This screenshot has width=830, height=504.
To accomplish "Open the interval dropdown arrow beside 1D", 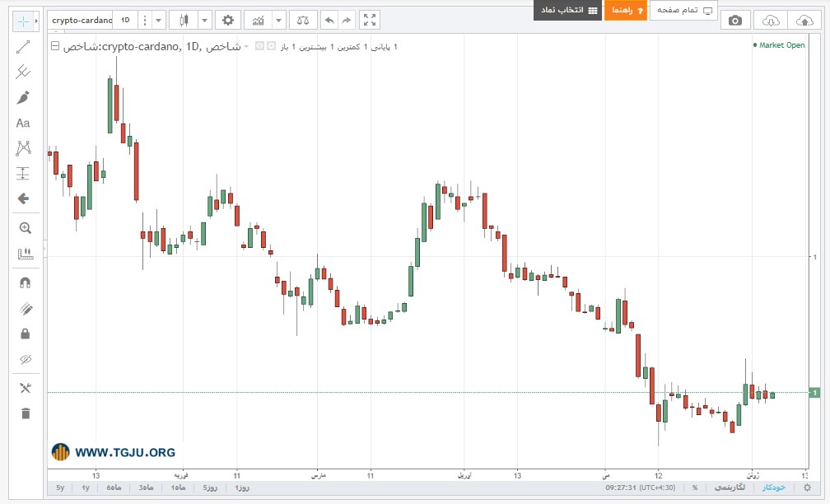I will coord(158,20).
